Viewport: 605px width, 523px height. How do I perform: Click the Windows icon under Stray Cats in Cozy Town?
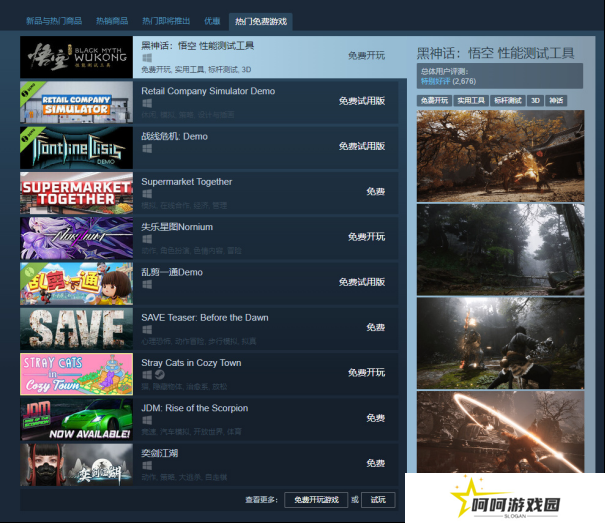147,375
